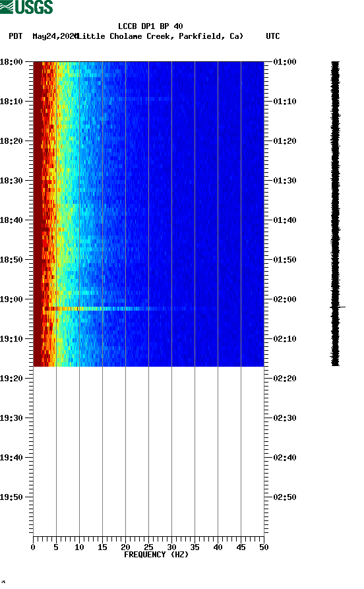Click the 18:50 PDT time label

11,260
